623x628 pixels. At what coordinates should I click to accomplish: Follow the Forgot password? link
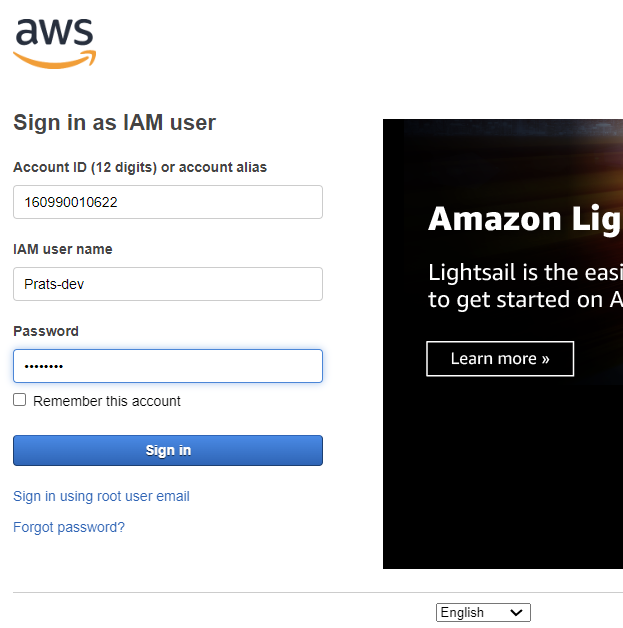(69, 527)
